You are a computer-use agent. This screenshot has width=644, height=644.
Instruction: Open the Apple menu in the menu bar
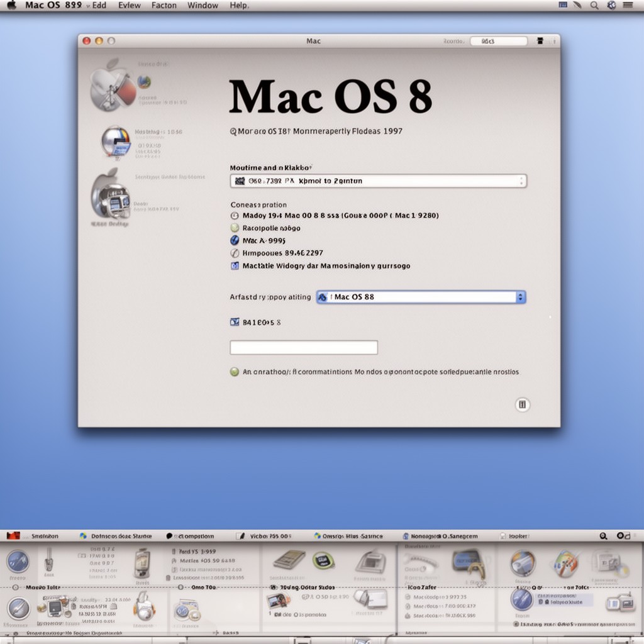click(x=12, y=5)
